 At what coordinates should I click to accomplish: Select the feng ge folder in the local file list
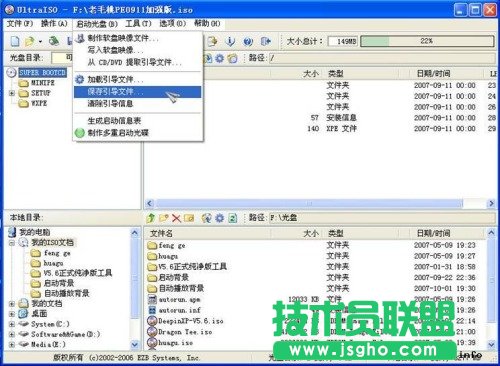(x=172, y=246)
